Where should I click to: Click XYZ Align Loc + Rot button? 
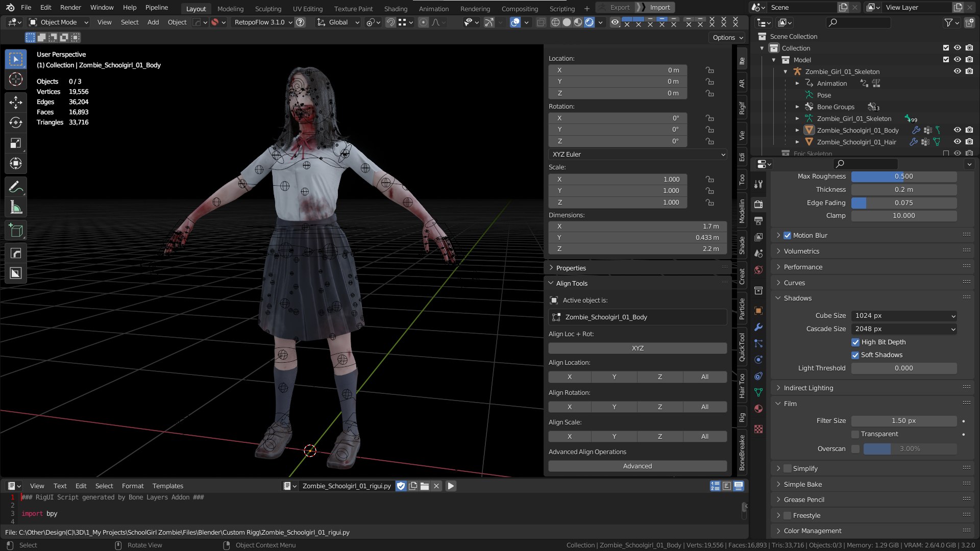click(x=638, y=348)
